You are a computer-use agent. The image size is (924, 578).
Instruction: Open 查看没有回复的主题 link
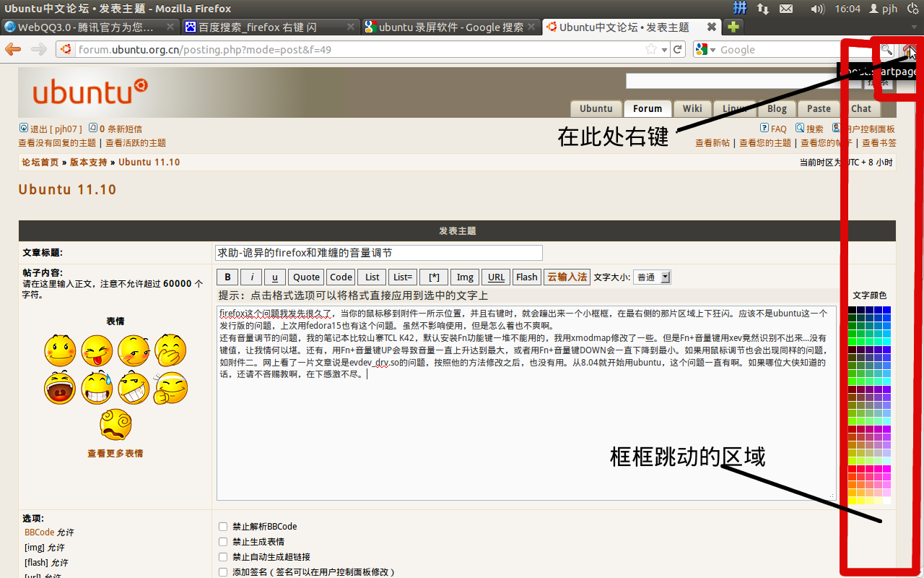point(57,143)
